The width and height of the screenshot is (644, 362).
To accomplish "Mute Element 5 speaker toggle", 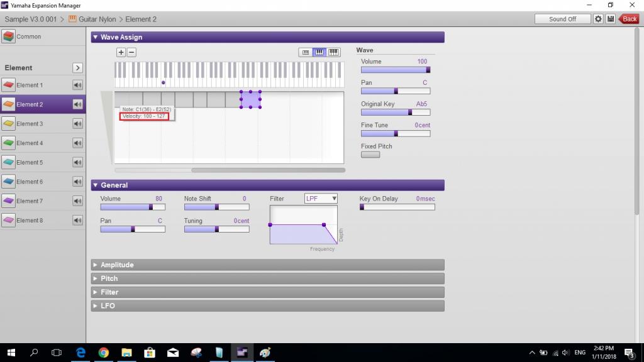I will tap(77, 162).
